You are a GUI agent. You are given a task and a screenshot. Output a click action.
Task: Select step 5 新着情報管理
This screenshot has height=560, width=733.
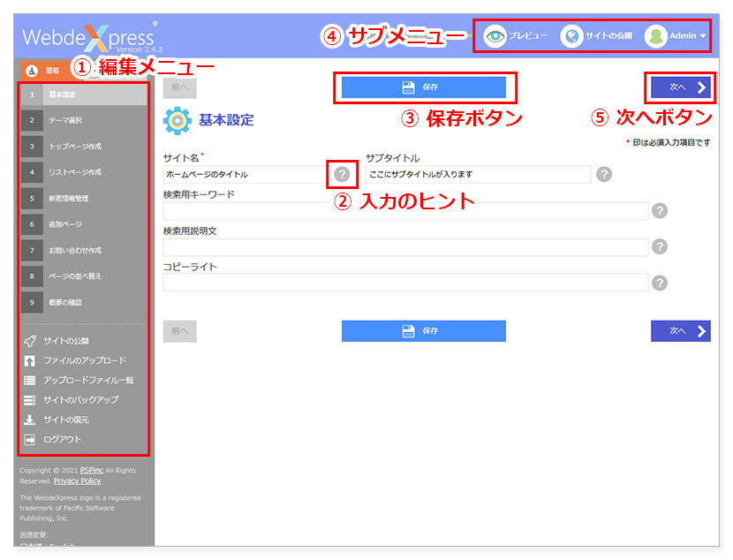(84, 198)
